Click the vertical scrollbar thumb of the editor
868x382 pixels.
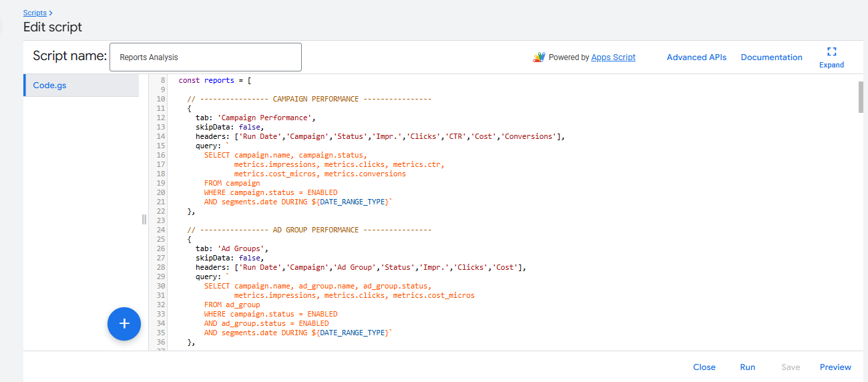(x=861, y=98)
